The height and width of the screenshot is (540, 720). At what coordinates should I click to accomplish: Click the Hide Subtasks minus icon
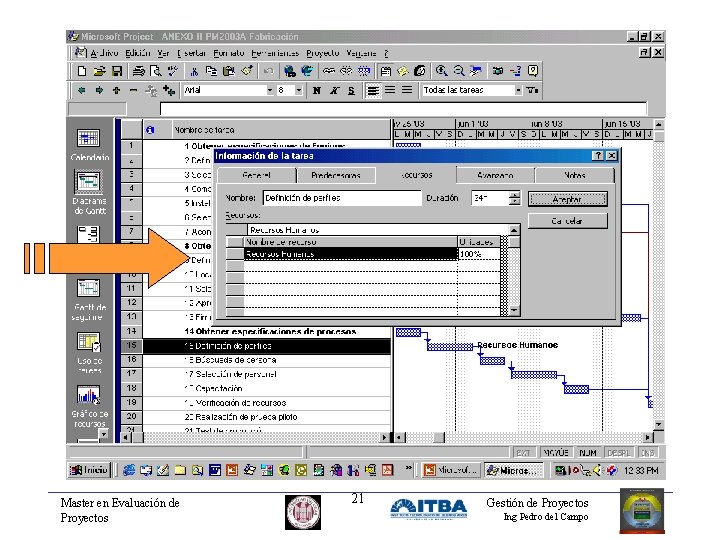coord(133,90)
